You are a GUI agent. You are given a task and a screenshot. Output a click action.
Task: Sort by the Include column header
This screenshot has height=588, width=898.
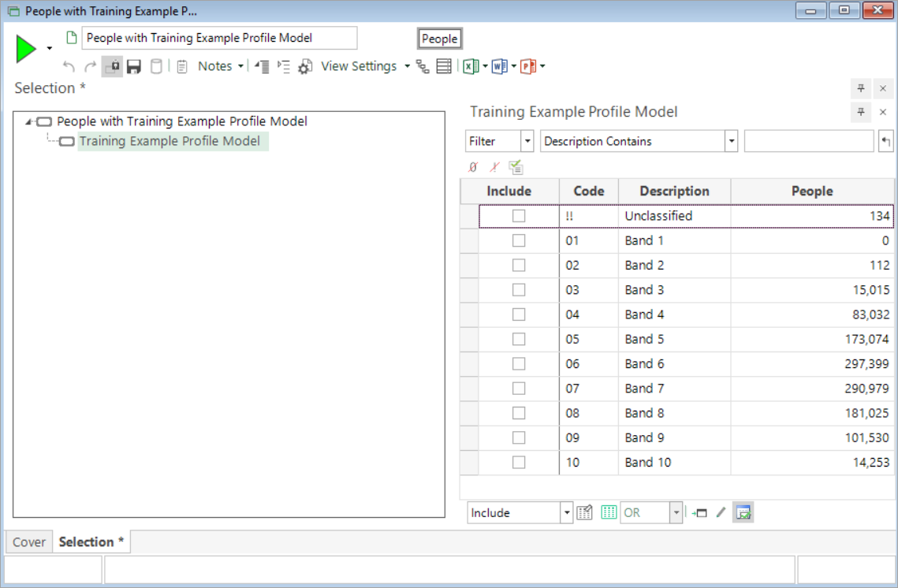pos(509,192)
